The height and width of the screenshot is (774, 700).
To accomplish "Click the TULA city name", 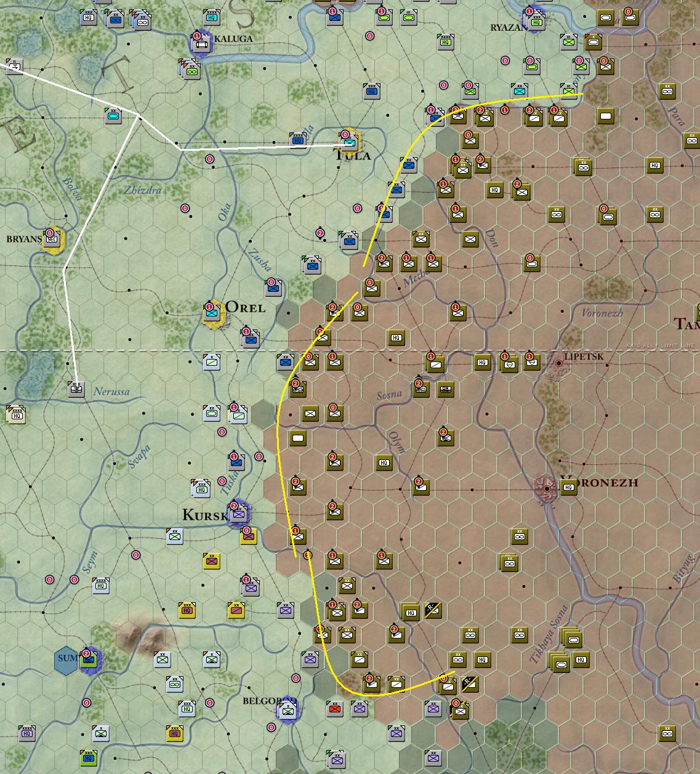I will coord(353,155).
